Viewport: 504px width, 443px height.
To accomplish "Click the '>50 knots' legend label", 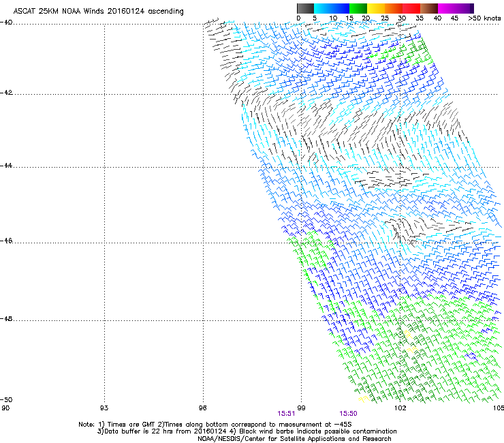I will tap(484, 18).
